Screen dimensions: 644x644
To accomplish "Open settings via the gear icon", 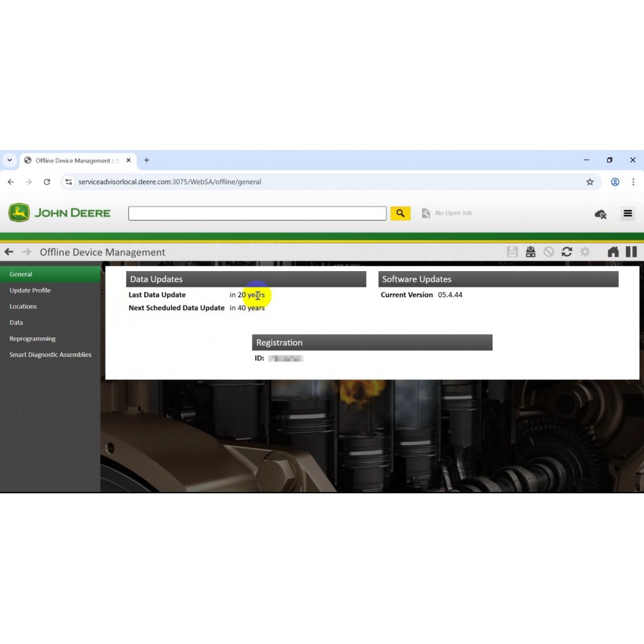I will coord(585,251).
